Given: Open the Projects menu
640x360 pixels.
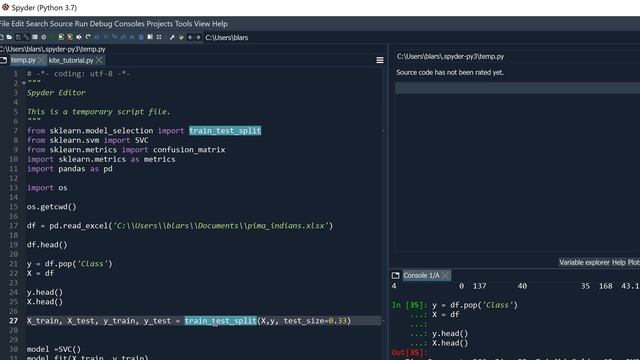Looking at the screenshot, I should [x=160, y=24].
